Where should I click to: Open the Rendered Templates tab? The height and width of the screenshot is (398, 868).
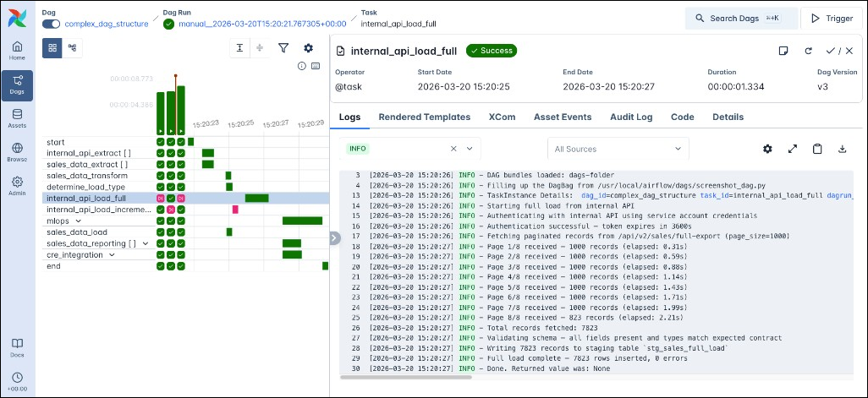pyautogui.click(x=425, y=117)
